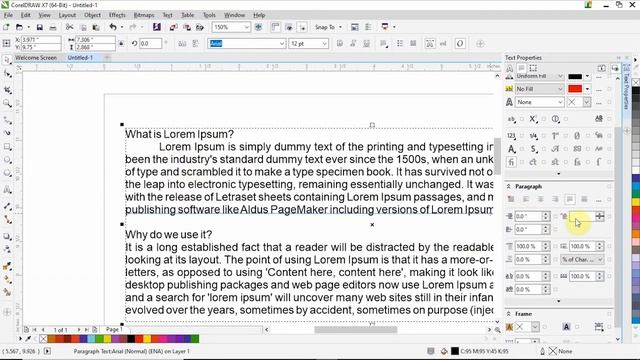The width and height of the screenshot is (640, 360).
Task: Click the Frame tab icon in Text Properties
Action: coord(533,68)
